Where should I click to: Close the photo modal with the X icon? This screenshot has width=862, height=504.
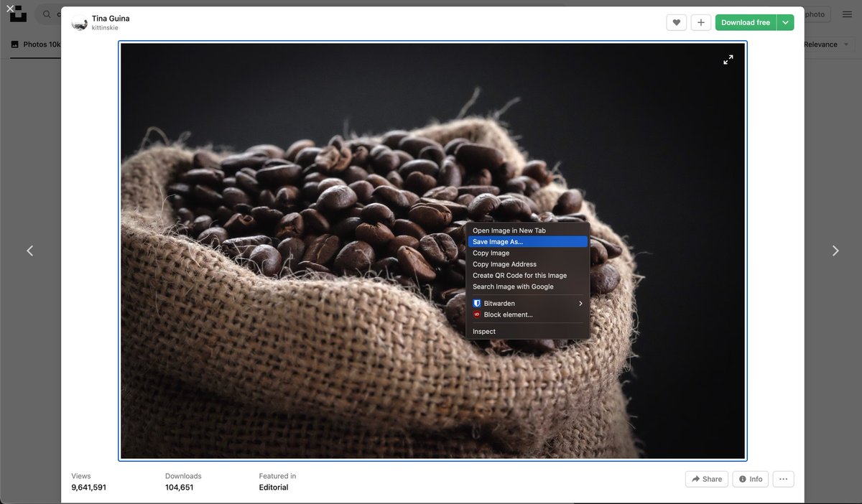pyautogui.click(x=9, y=9)
